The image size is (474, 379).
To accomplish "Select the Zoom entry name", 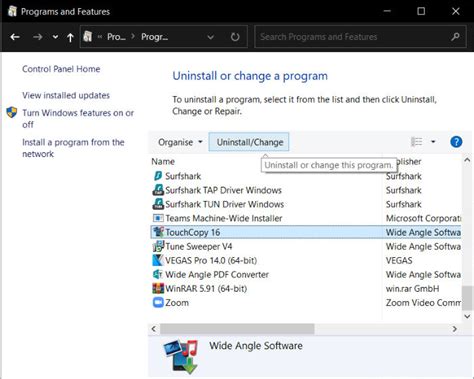I will point(177,303).
